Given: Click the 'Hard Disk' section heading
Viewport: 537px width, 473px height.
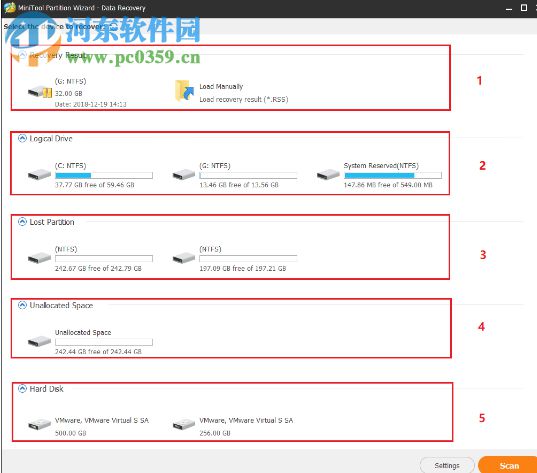Looking at the screenshot, I should tap(47, 389).
